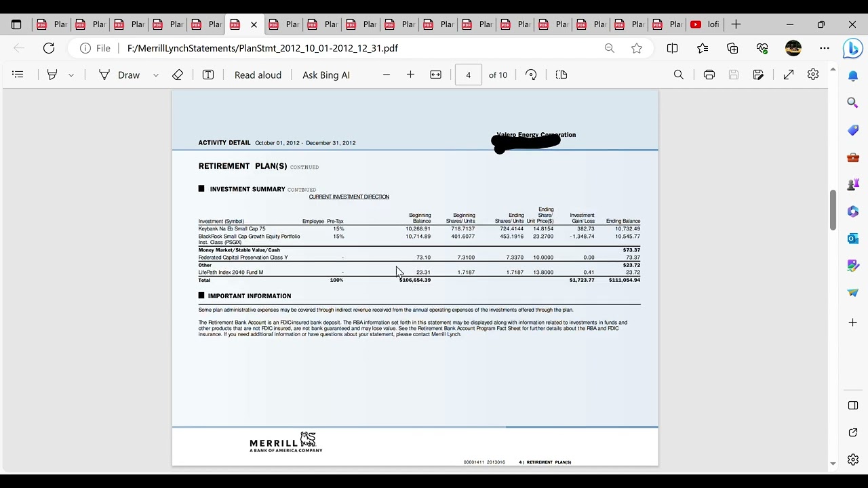The image size is (868, 488).
Task: Click 'Keybank Na Eb Small Cap 75' row
Action: 419,229
